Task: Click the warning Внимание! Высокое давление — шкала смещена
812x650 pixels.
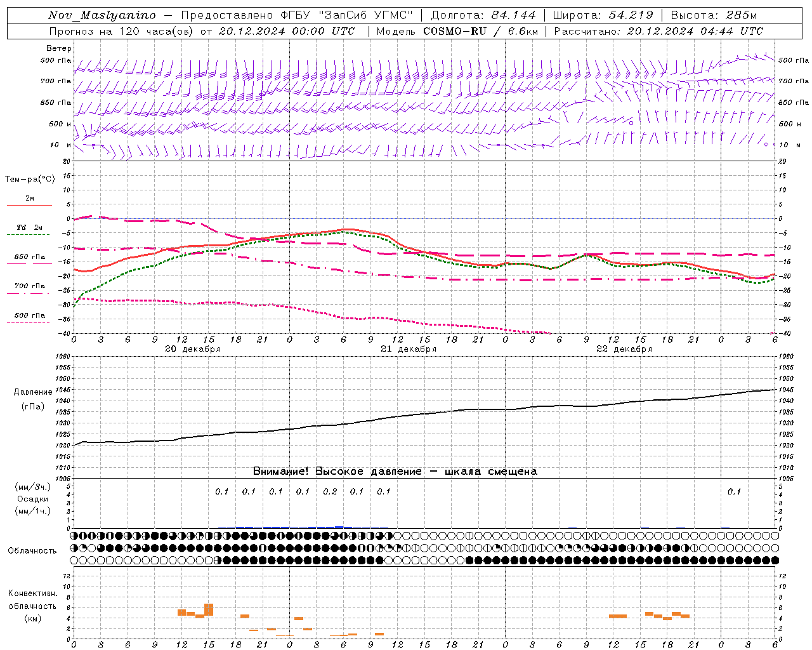Action: coord(395,471)
